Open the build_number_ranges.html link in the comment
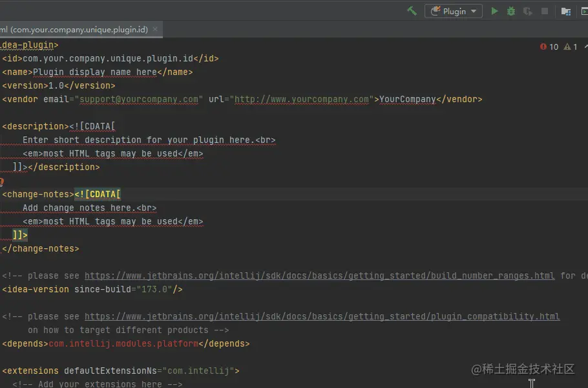 tap(319, 275)
